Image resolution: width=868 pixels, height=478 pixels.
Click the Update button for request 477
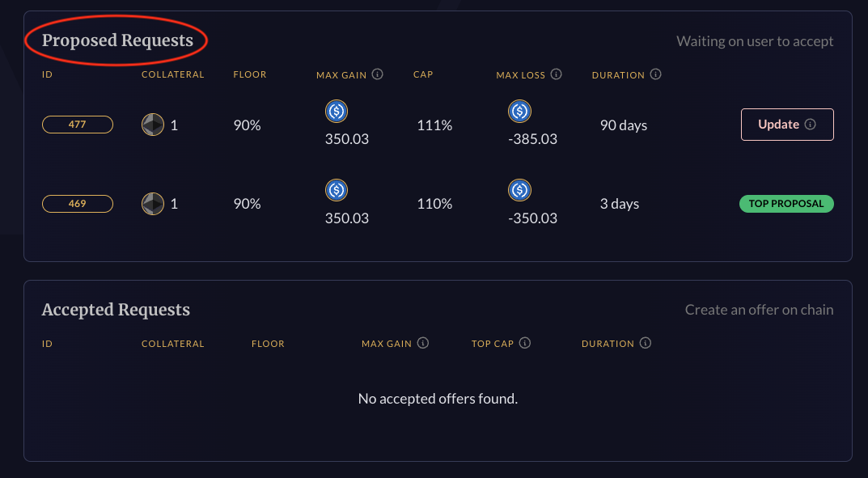coord(787,125)
